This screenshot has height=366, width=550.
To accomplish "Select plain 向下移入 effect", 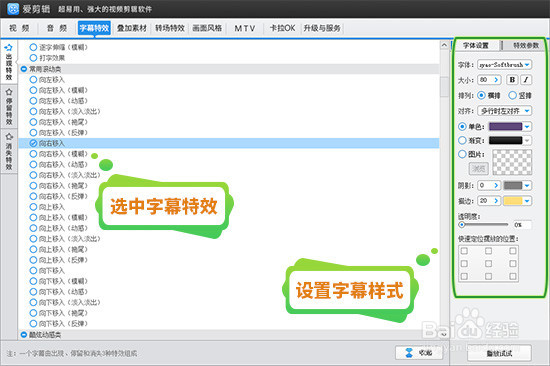I will [x=48, y=271].
